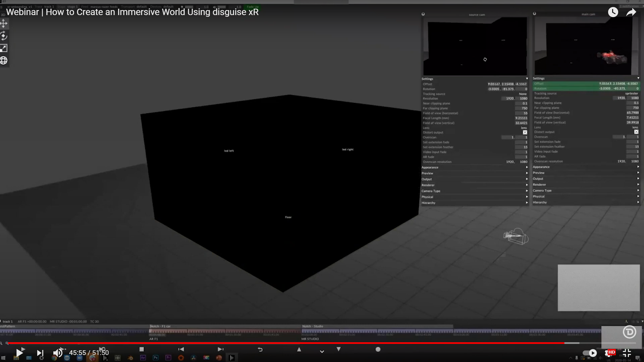Screen dimensions: 644x362
Task: Click the Notch - F1 car timeline layer
Action: [x=225, y=326]
